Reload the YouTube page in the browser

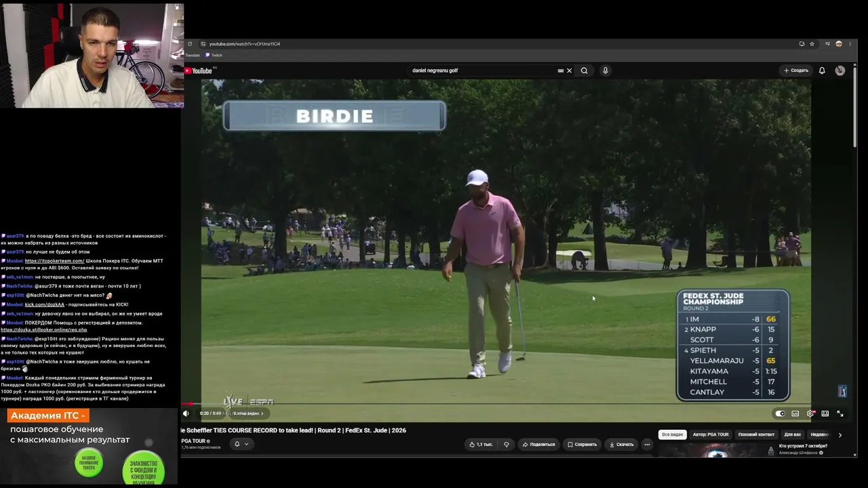point(190,44)
